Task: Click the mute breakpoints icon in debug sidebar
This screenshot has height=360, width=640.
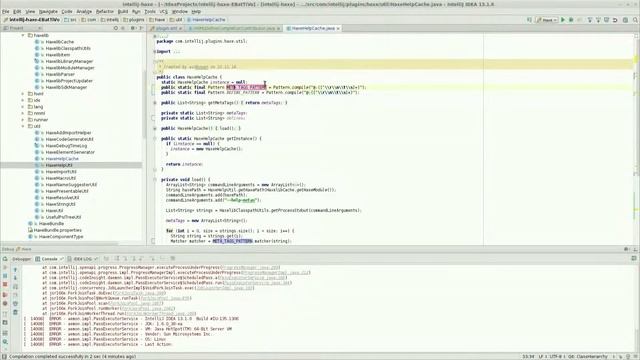Action: pos(5,304)
